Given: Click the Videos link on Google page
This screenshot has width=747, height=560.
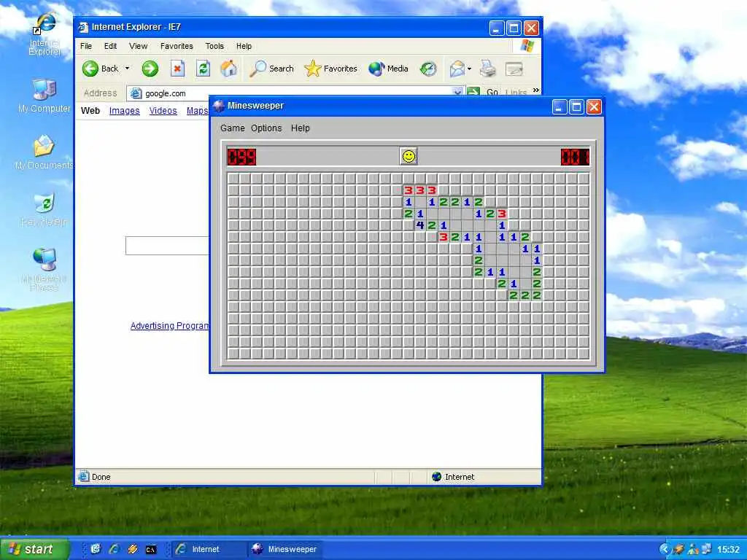Looking at the screenshot, I should [163, 111].
